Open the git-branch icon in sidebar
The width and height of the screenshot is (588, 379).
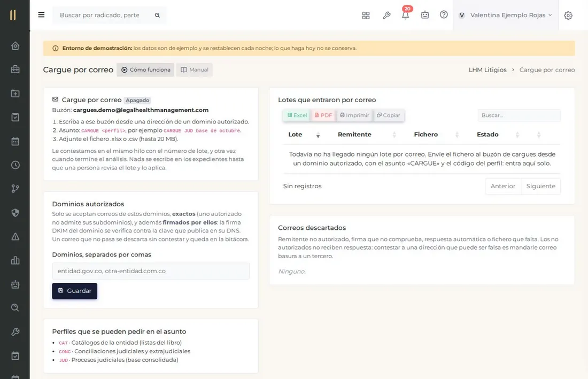click(x=15, y=189)
